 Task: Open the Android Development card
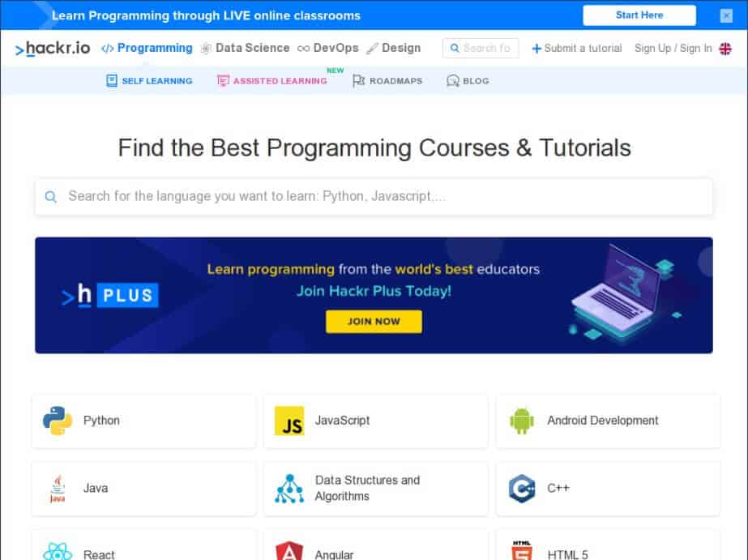click(x=609, y=421)
